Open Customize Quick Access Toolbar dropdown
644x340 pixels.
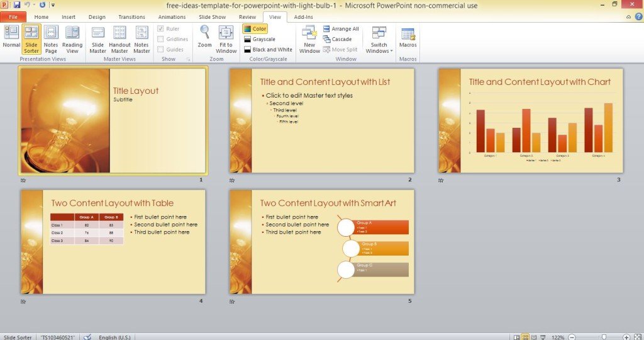click(x=53, y=5)
